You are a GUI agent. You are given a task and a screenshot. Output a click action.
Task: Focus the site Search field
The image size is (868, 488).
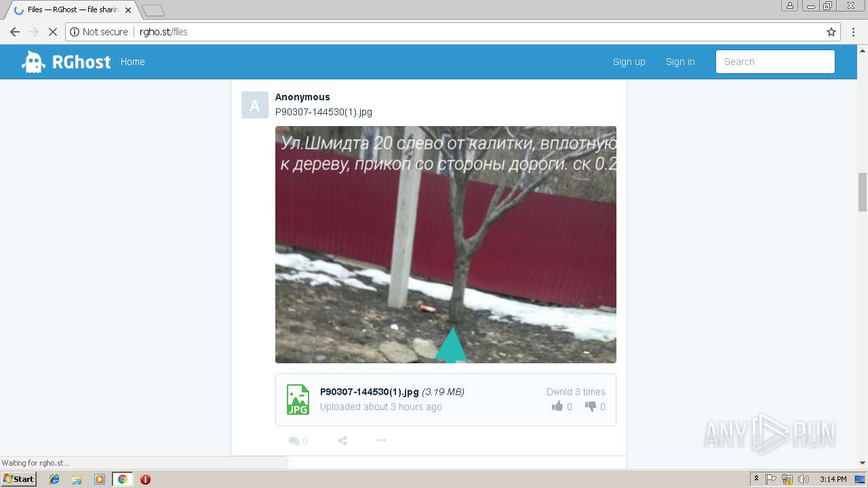tap(775, 62)
